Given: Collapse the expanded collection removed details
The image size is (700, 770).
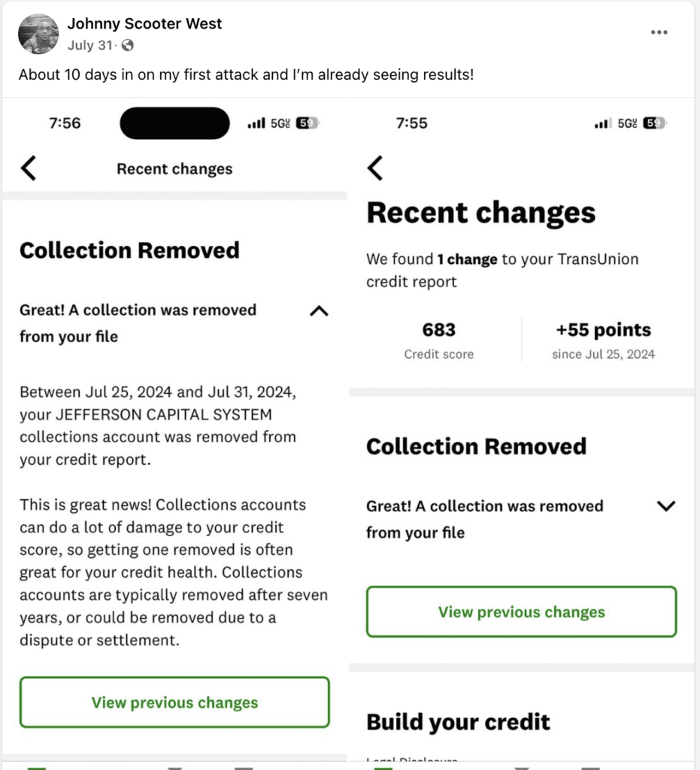Looking at the screenshot, I should [x=319, y=311].
